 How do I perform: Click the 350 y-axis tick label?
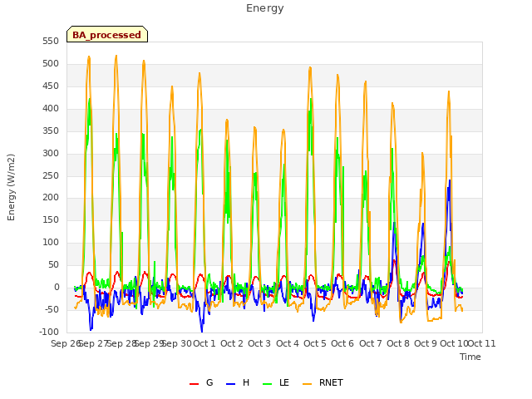coord(51,131)
